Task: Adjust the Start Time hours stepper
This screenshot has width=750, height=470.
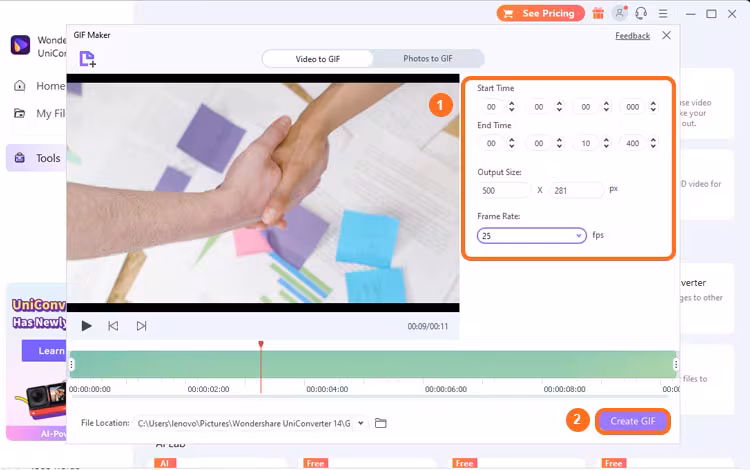Action: pyautogui.click(x=512, y=107)
